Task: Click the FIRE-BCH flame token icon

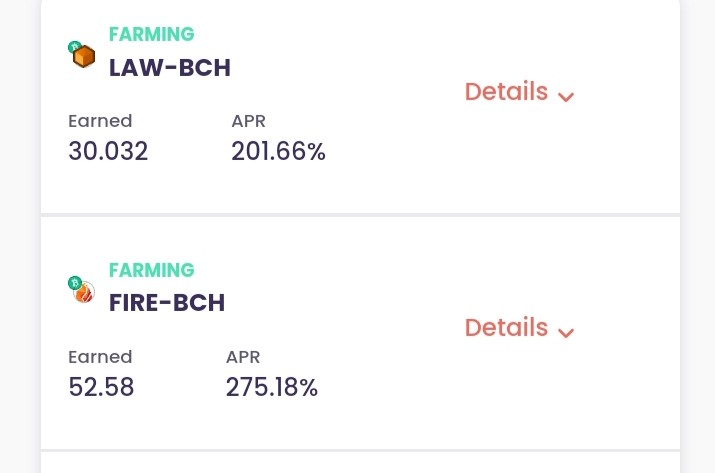Action: [84, 292]
